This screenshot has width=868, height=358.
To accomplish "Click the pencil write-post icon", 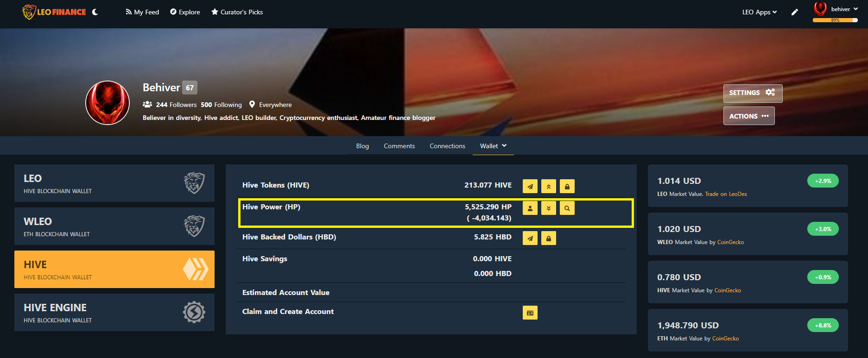I will pyautogui.click(x=795, y=12).
